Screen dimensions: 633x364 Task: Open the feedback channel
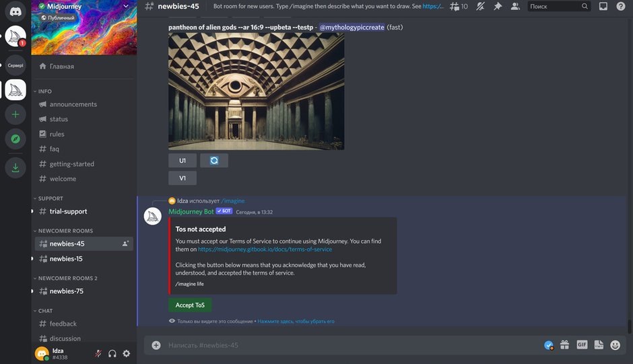pos(84,324)
